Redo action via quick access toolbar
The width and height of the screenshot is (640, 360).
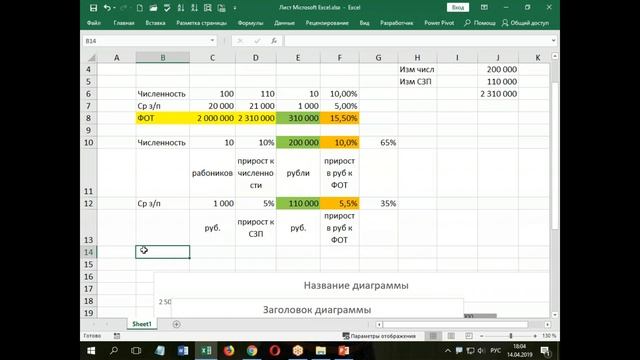[x=123, y=8]
